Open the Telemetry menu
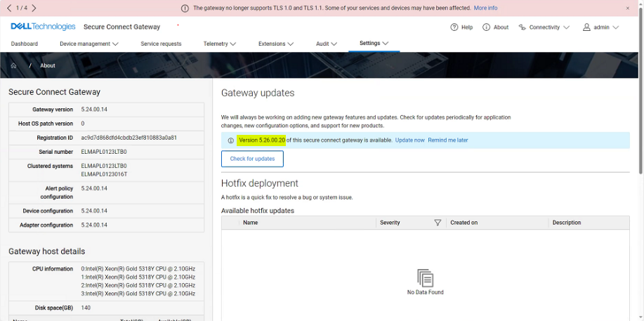 pyautogui.click(x=216, y=44)
